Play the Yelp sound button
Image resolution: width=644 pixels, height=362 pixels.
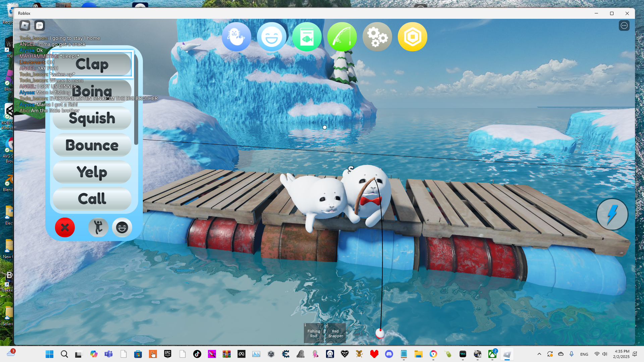(x=92, y=172)
